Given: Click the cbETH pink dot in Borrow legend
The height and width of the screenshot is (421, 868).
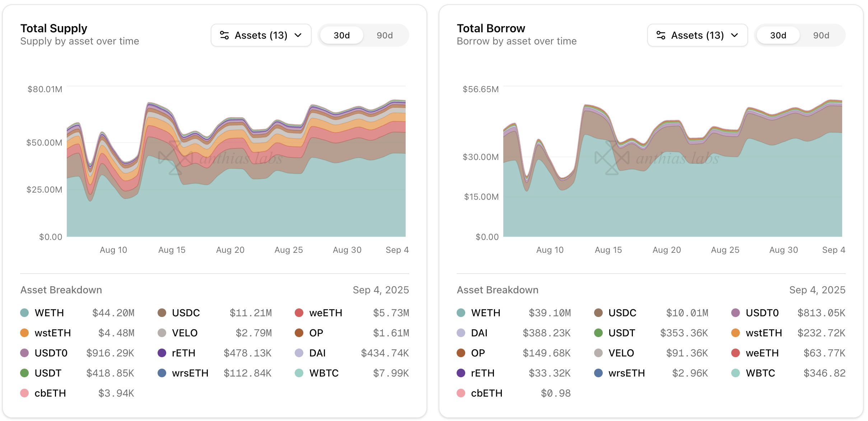Looking at the screenshot, I should click(x=461, y=393).
